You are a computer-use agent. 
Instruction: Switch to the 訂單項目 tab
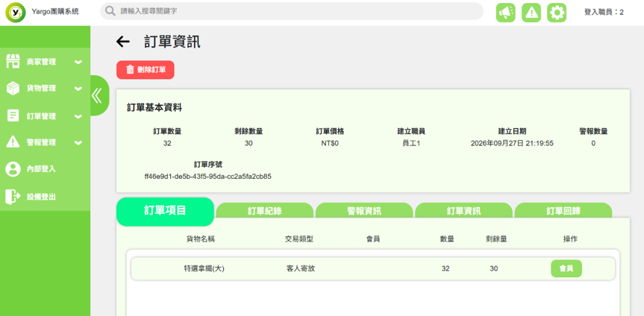click(165, 211)
